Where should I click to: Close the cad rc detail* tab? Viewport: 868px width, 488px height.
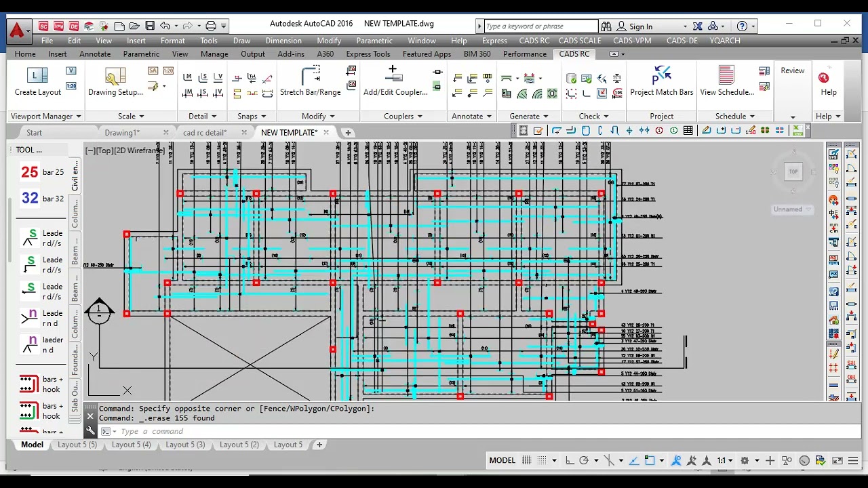[x=243, y=133]
